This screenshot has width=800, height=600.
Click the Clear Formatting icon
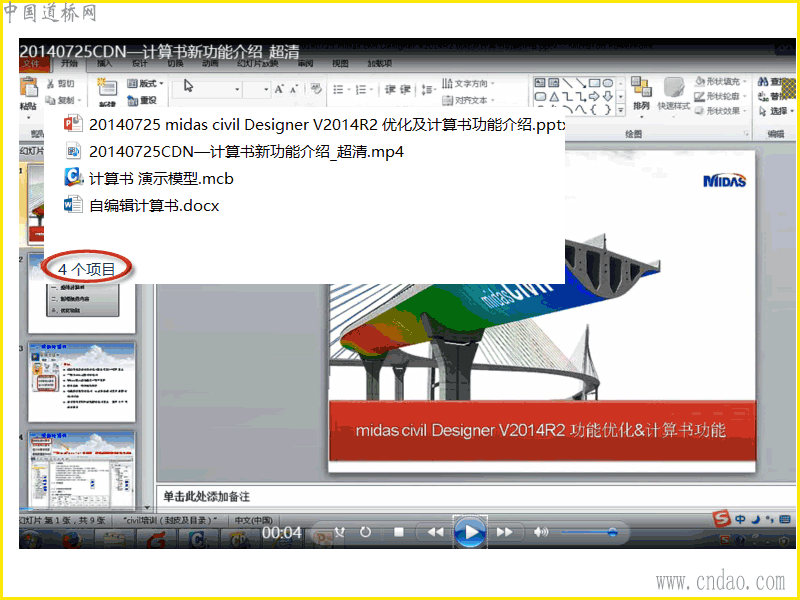pos(316,89)
